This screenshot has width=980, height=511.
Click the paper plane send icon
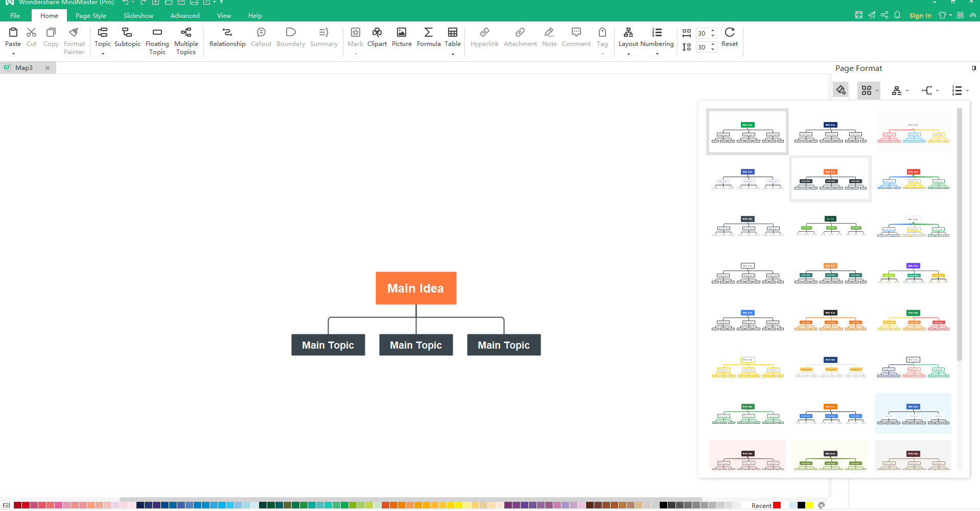[x=872, y=15]
